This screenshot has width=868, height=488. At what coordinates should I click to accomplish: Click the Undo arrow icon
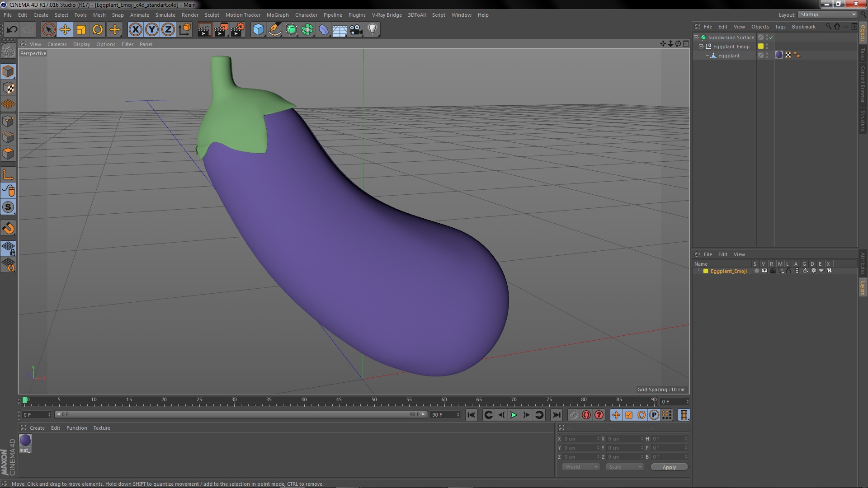(12, 30)
